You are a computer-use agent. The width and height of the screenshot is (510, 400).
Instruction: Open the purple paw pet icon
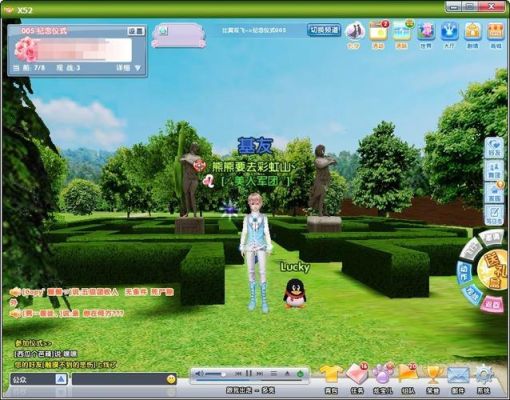382,375
